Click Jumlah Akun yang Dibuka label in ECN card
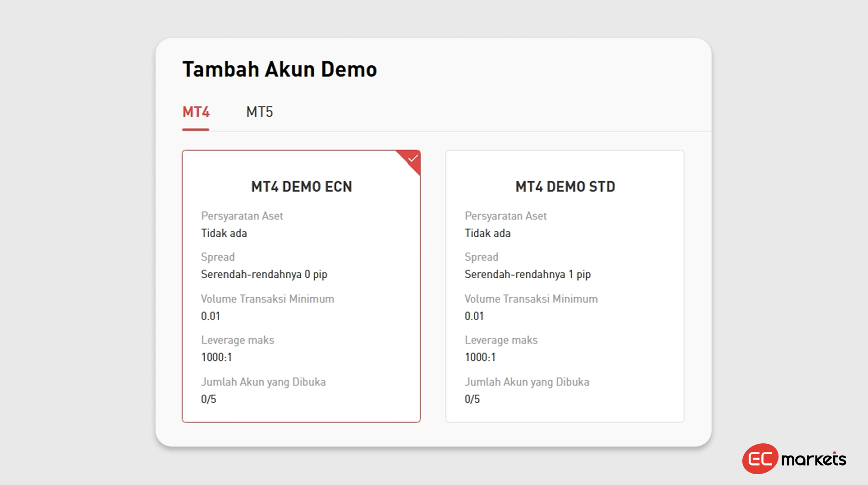 pos(263,382)
